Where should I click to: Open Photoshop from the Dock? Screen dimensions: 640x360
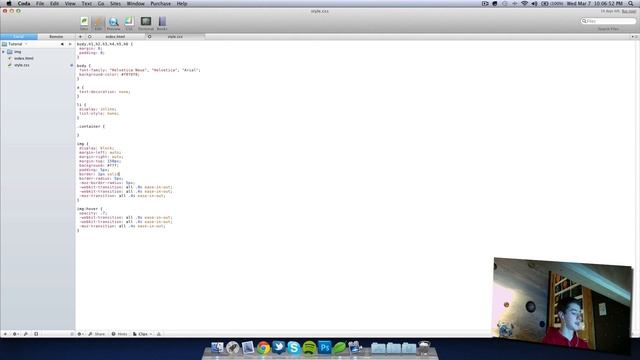point(324,348)
